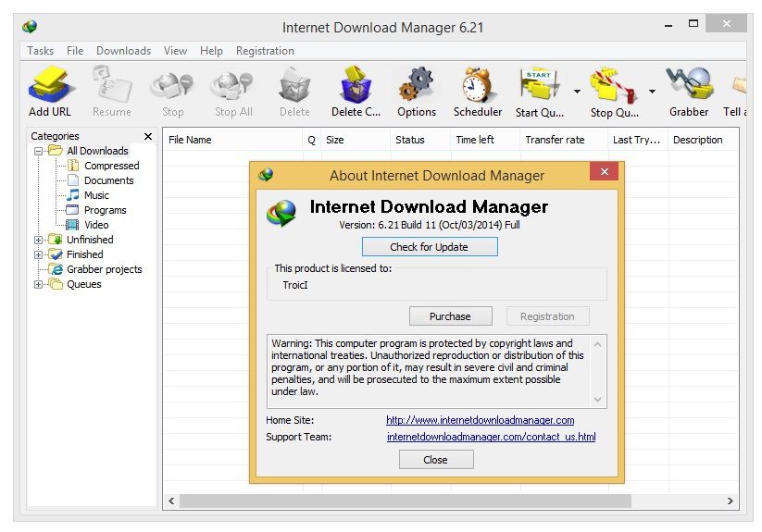Click the Close button in About dialog
The image size is (762, 532).
point(436,460)
